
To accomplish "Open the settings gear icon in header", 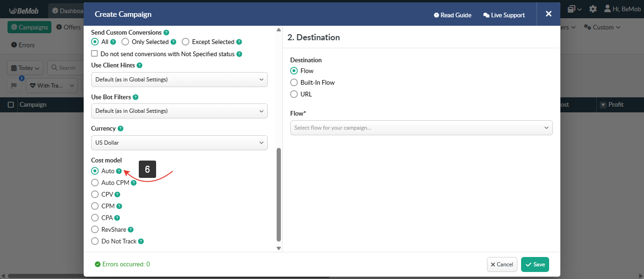I will tap(593, 9).
